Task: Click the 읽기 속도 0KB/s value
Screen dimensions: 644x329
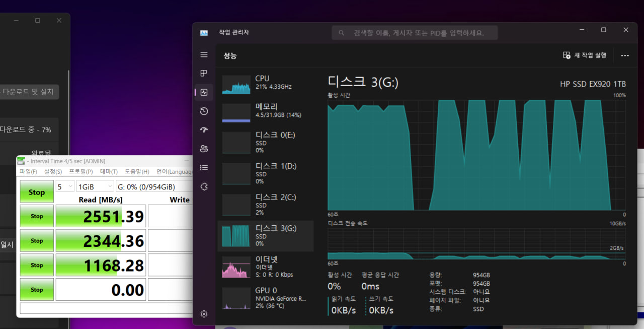Action: click(344, 310)
